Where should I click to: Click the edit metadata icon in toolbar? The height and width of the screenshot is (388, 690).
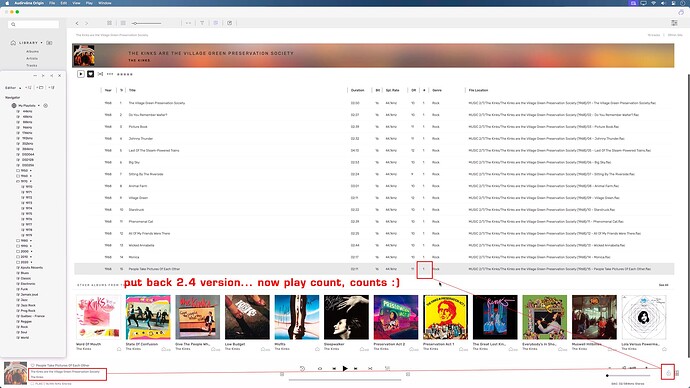(x=230, y=23)
